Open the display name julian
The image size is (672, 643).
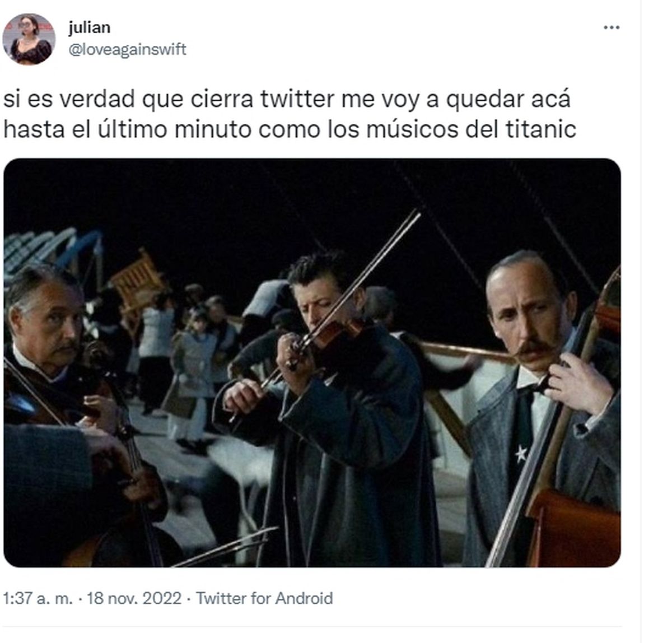(x=90, y=27)
